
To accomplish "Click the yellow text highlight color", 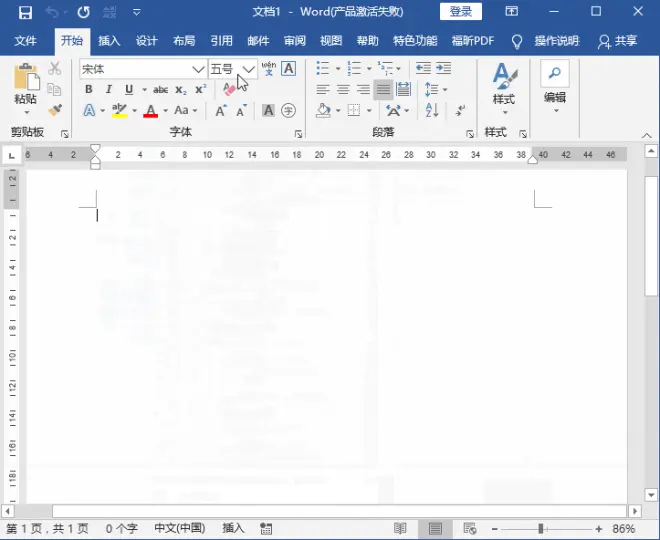I will point(119,116).
